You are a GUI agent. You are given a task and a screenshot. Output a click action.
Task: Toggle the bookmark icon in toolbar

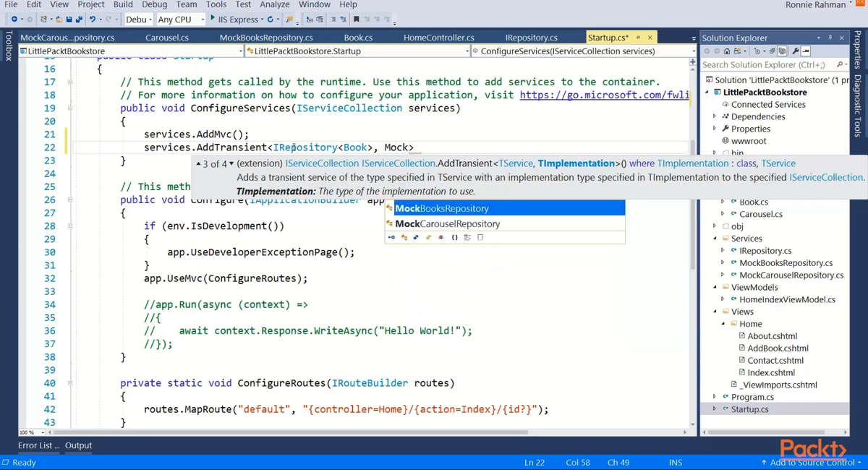coord(356,20)
